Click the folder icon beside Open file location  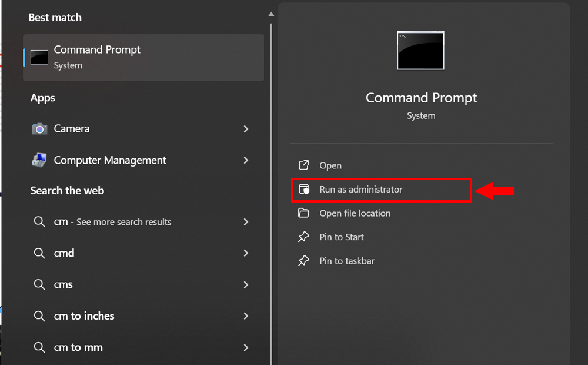pos(303,213)
